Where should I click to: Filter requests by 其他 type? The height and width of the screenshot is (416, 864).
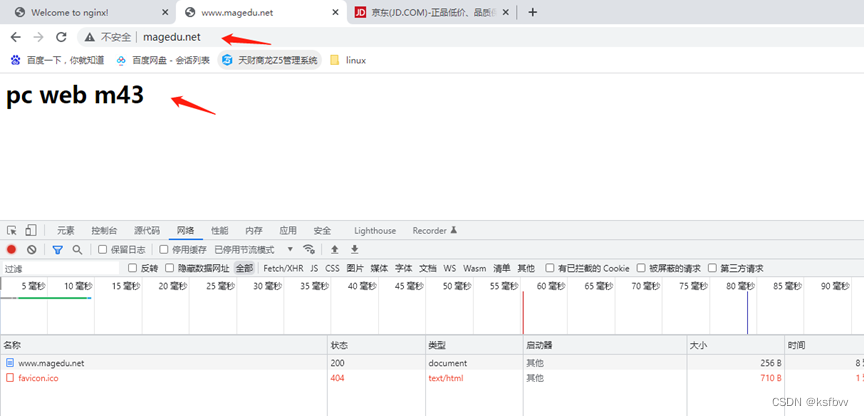click(x=526, y=268)
